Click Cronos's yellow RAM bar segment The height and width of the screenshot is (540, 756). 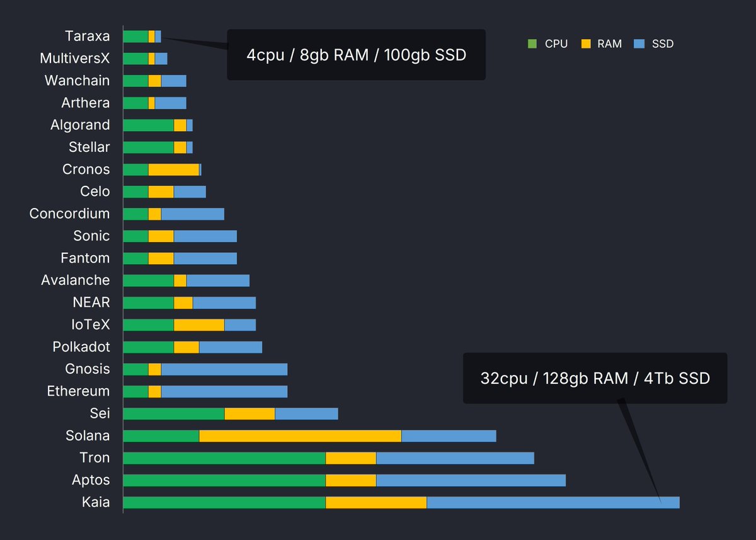(173, 169)
